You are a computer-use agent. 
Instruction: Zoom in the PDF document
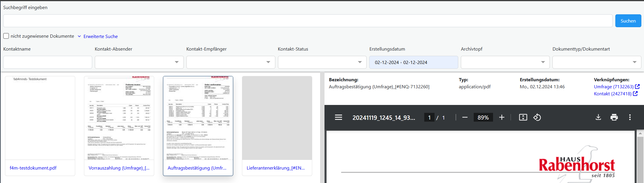click(x=502, y=118)
